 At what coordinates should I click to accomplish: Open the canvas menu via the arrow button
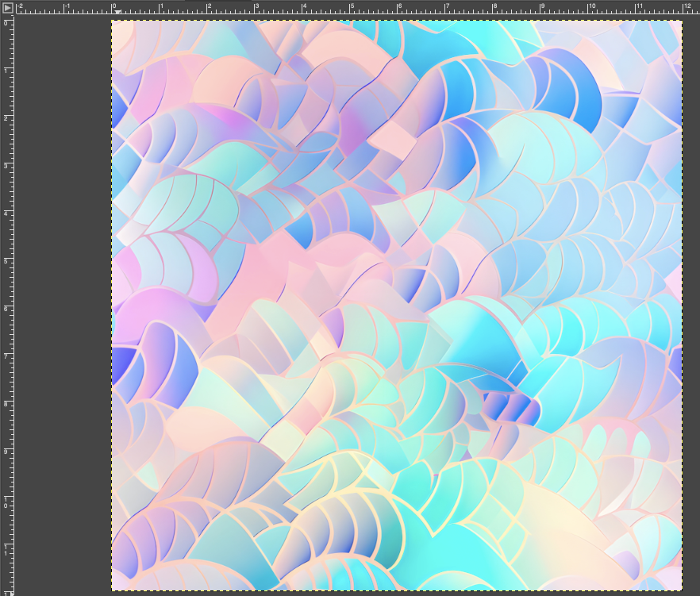coord(6,7)
